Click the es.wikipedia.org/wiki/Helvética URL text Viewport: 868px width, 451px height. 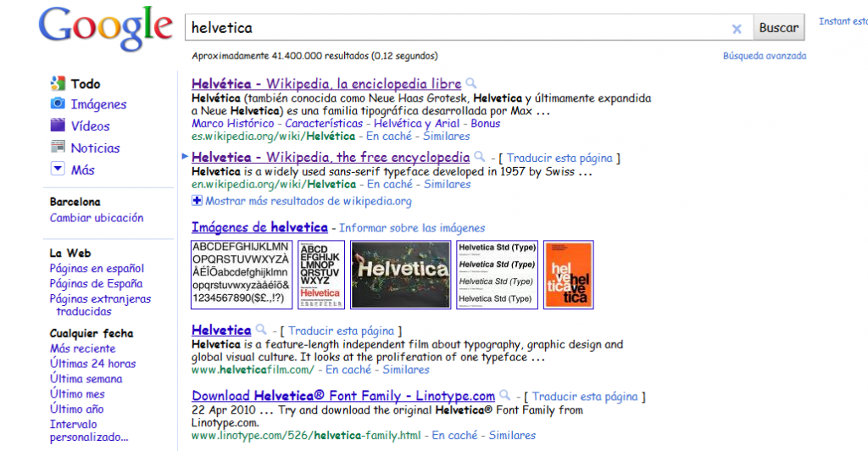click(273, 136)
